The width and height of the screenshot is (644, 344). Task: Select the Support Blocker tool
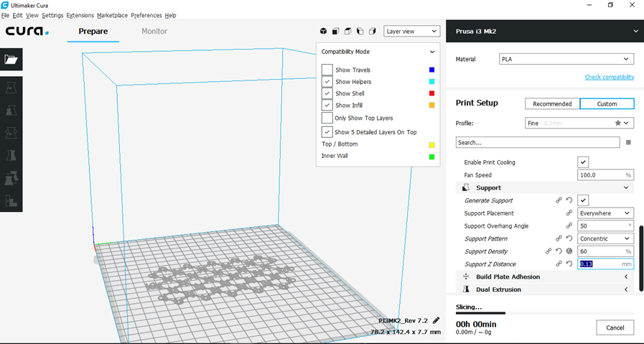tap(11, 201)
